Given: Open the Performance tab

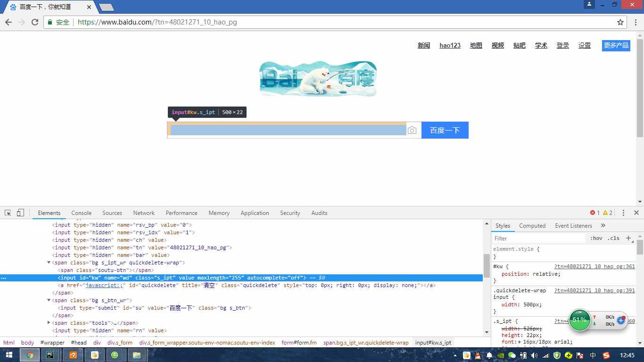Looking at the screenshot, I should point(182,213).
